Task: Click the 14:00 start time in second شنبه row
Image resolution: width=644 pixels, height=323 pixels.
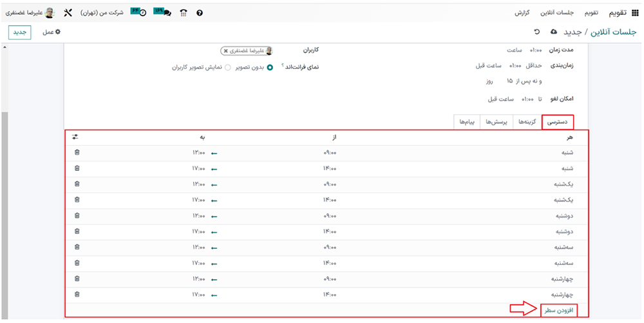Action: click(330, 168)
